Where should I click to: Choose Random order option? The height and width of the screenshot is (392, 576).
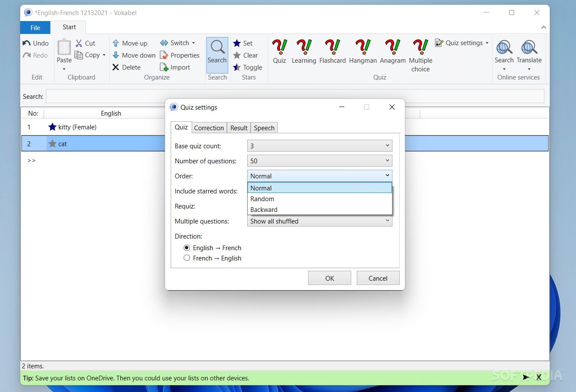click(320, 199)
